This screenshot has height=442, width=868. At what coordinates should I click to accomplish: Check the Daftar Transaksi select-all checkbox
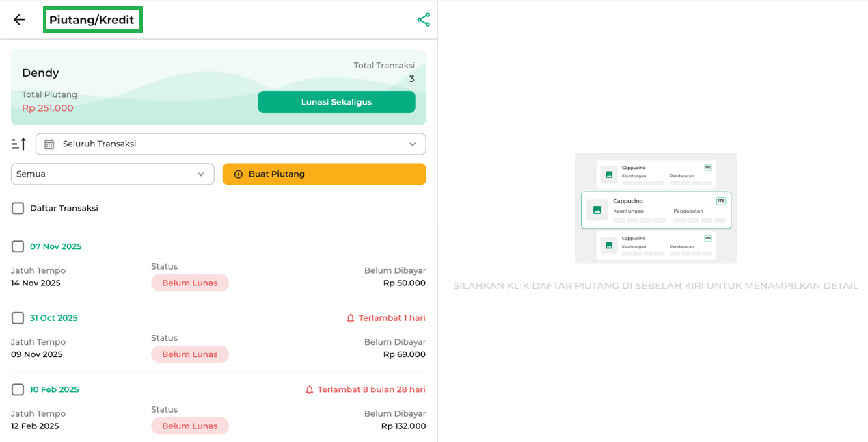pyautogui.click(x=18, y=208)
